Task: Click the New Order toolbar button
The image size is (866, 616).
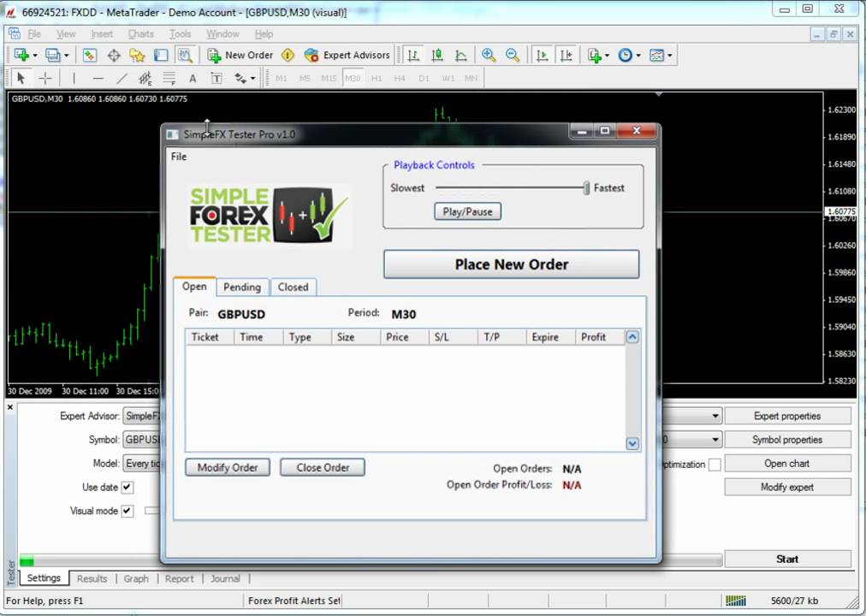Action: coord(240,56)
